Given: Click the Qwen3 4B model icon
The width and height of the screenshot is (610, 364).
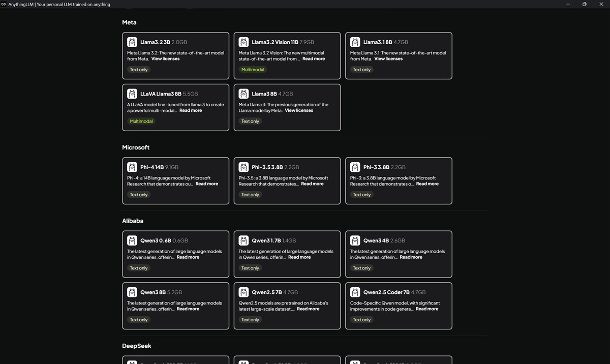Looking at the screenshot, I should (x=355, y=240).
